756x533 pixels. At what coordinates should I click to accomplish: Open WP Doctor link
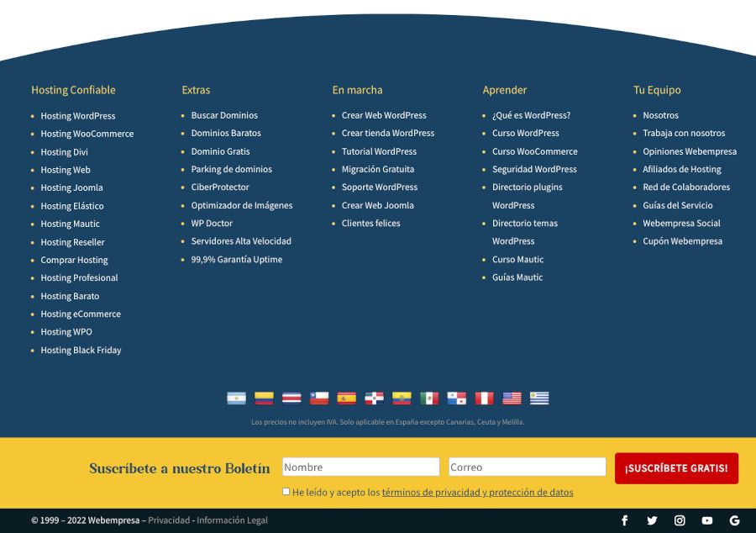point(212,224)
